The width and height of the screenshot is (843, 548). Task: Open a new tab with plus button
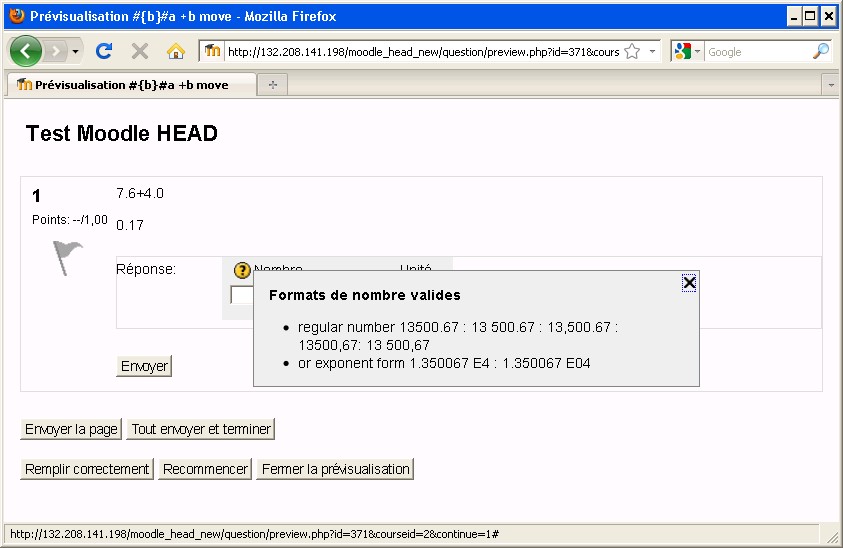273,85
